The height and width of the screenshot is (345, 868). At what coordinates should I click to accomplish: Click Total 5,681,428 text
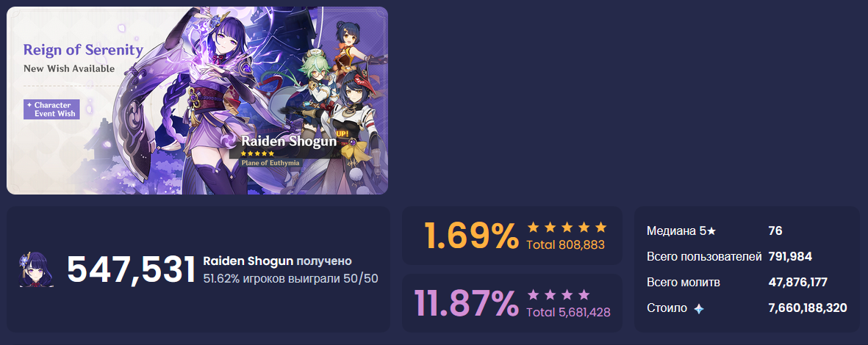(568, 313)
